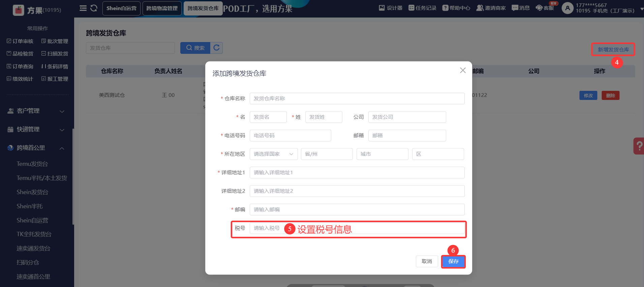Click the 方果 logo icon
The width and height of the screenshot is (644, 287).
point(19,10)
